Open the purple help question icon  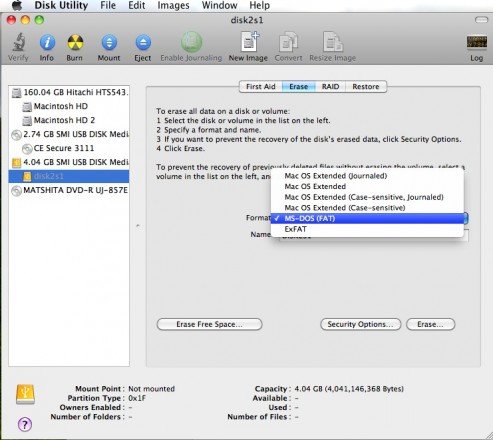[x=25, y=424]
